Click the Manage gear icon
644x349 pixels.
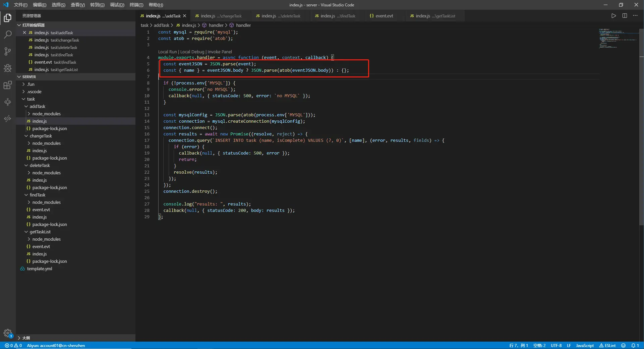pyautogui.click(x=7, y=333)
